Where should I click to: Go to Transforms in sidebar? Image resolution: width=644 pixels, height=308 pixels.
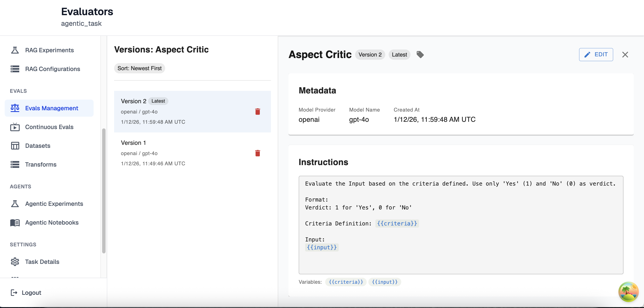pos(41,164)
